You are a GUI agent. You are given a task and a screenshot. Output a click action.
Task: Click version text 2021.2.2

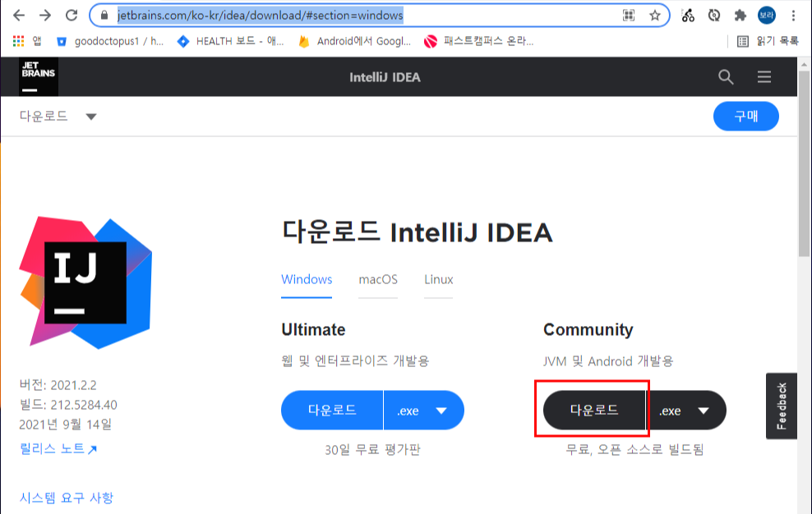click(x=73, y=385)
